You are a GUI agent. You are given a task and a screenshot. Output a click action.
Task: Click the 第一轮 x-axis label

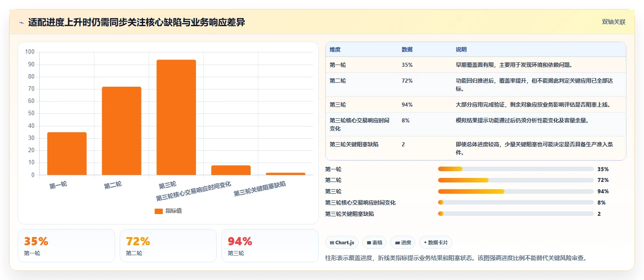pos(58,185)
